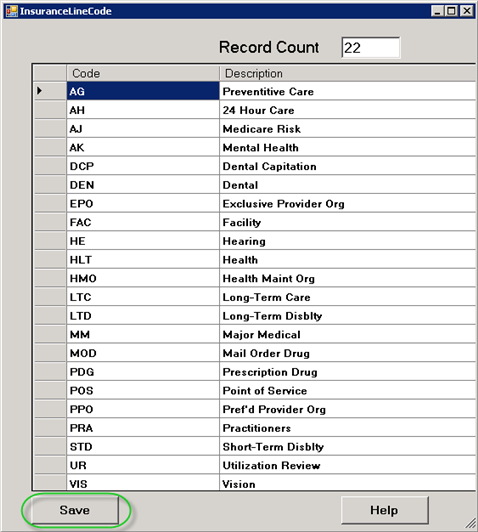Click the Medicare Risk description cell
The image size is (478, 532).
[x=348, y=128]
